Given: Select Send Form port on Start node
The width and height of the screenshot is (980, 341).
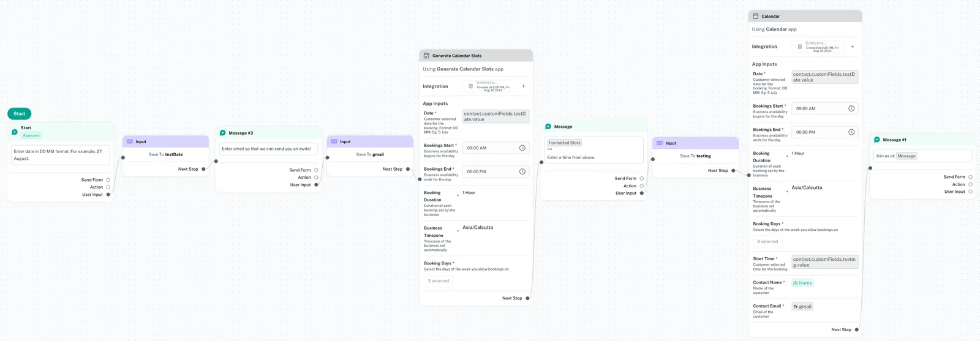Looking at the screenshot, I should click(108, 180).
